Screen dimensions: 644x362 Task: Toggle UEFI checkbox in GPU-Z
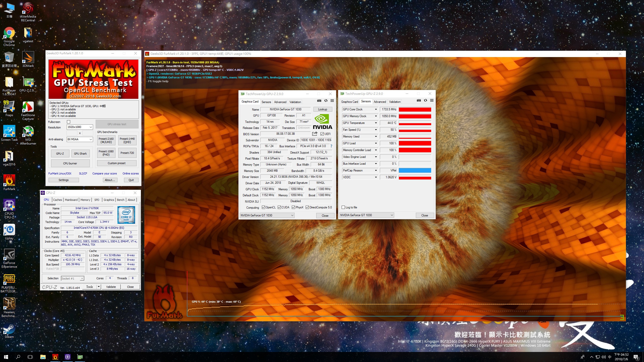point(322,134)
